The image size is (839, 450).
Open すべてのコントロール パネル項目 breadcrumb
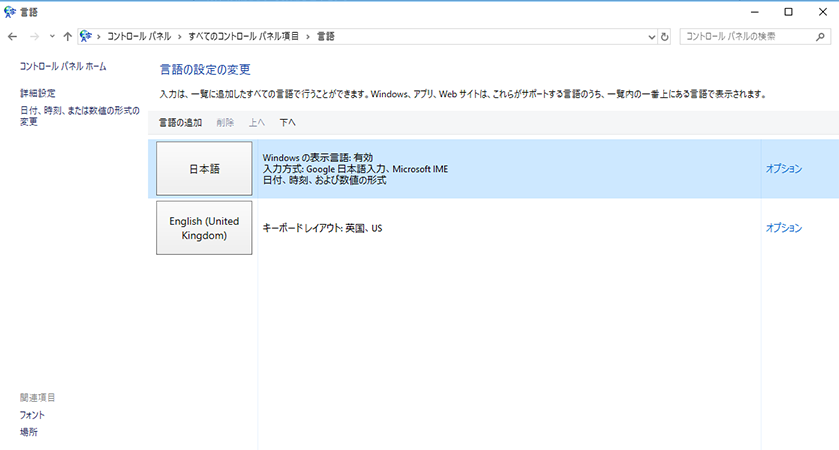[243, 36]
